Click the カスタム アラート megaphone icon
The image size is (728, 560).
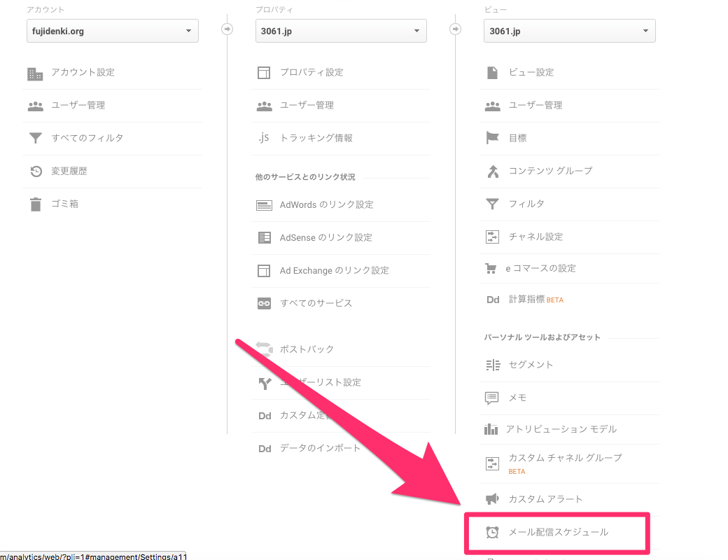pos(492,499)
